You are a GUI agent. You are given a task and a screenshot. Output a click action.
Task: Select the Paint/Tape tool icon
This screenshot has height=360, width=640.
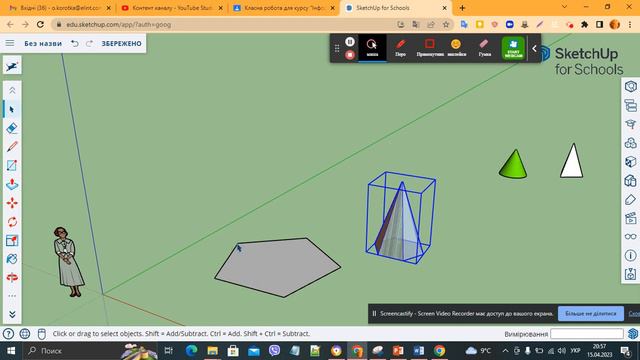12,259
